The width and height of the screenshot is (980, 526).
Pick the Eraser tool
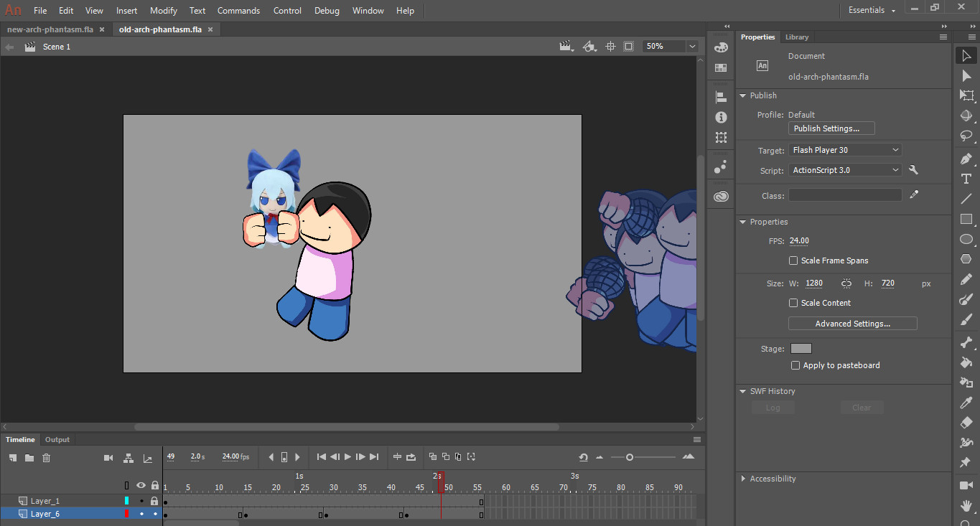[x=966, y=423]
